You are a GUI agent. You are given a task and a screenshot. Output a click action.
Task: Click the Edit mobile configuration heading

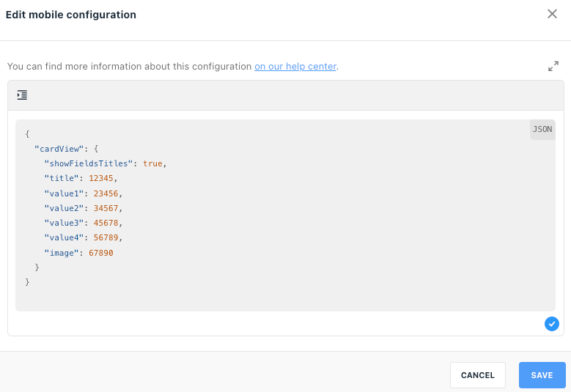[x=71, y=15]
